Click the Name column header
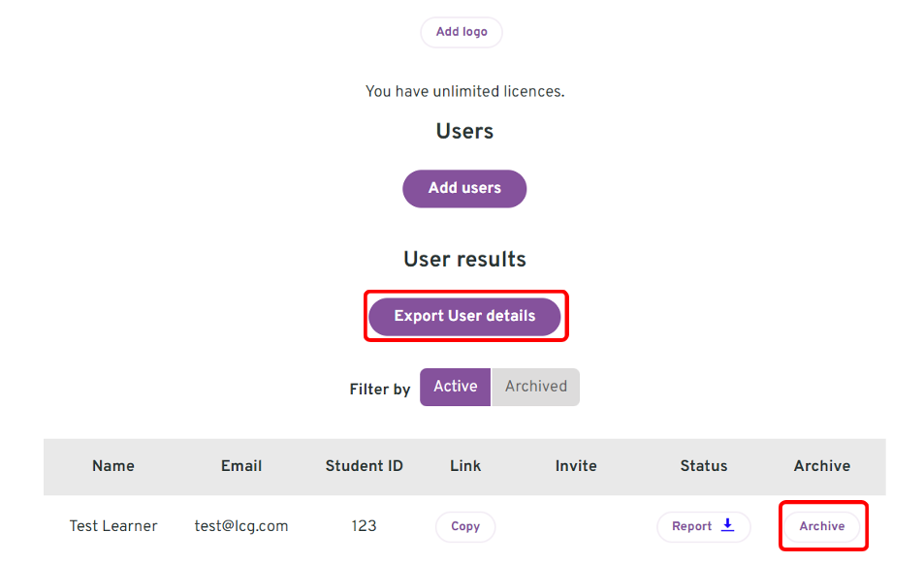The width and height of the screenshot is (924, 563). tap(113, 466)
